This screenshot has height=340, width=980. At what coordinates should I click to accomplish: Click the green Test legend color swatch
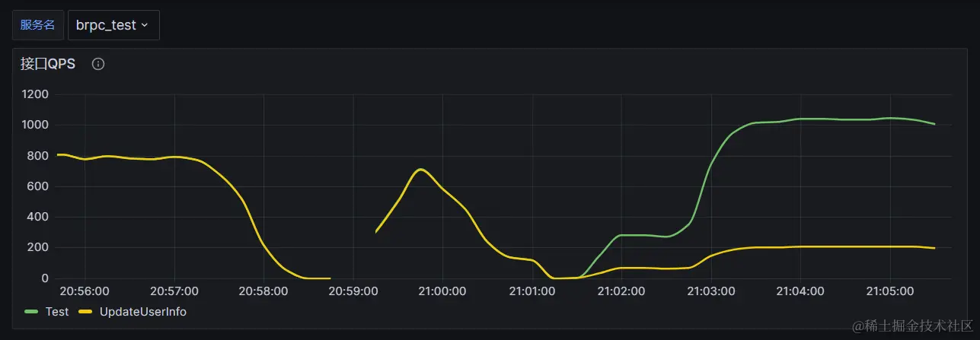32,312
